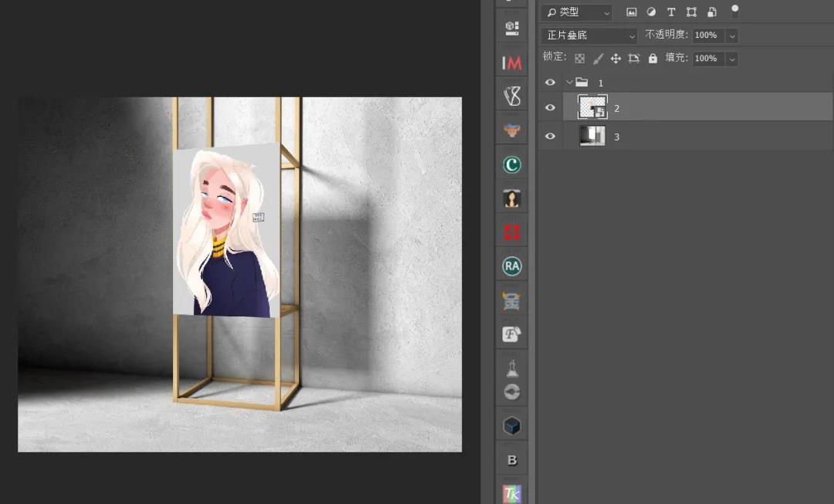
Task: Open the 正片叠底 blend mode dropdown
Action: 591,36
